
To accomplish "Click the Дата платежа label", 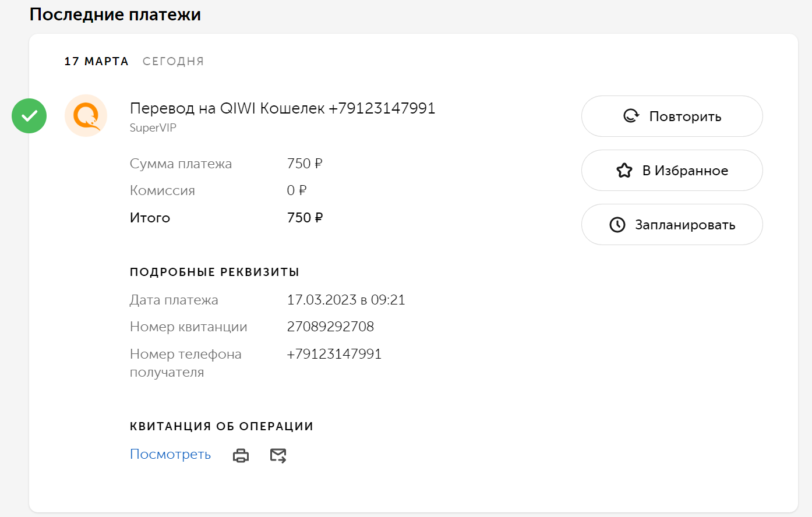I will point(174,300).
